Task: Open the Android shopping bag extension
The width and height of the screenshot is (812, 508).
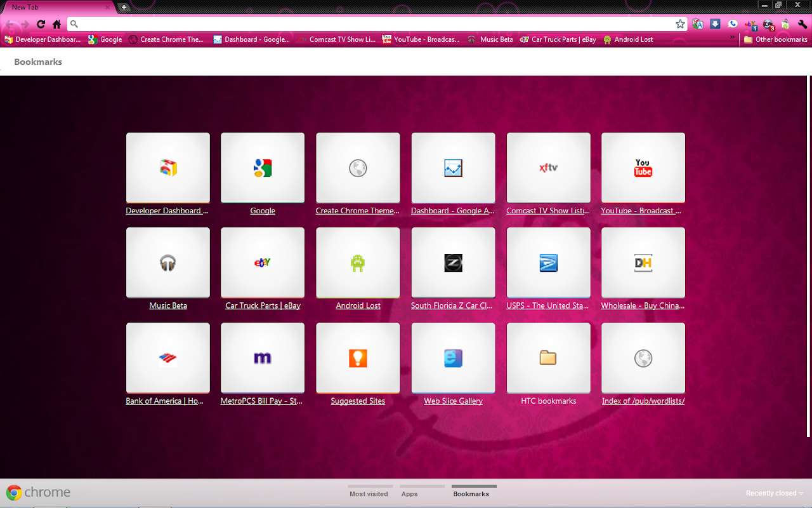Action: point(785,24)
